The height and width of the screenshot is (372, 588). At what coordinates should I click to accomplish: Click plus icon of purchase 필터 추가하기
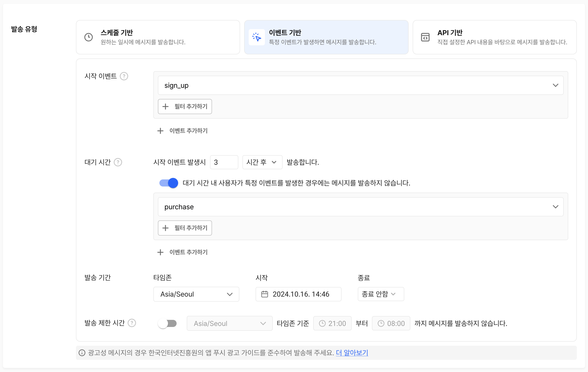pos(165,228)
